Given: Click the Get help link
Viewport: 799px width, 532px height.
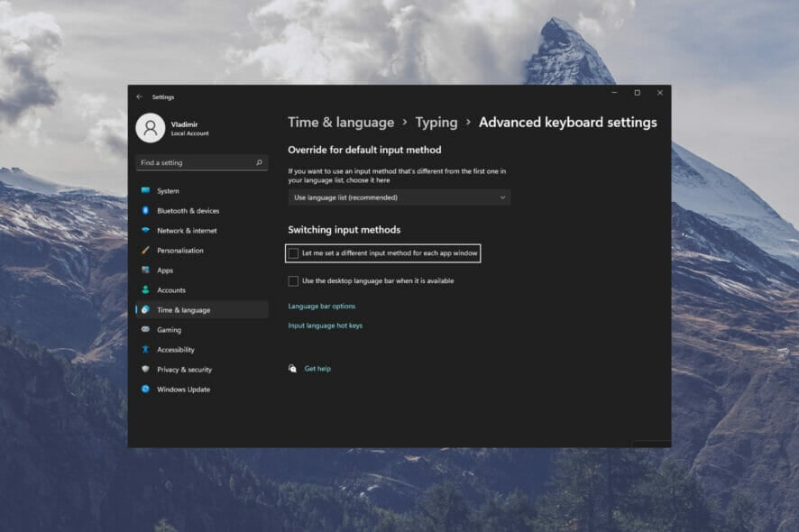Looking at the screenshot, I should 317,369.
